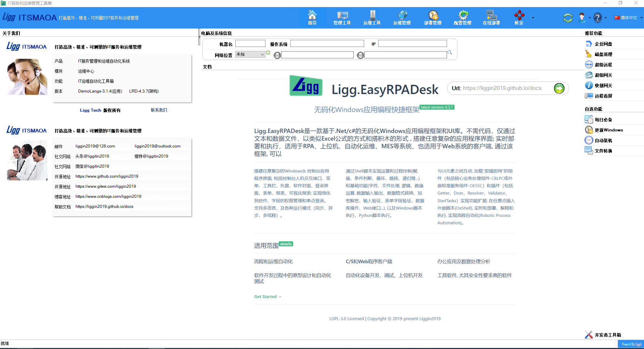Click the first network location text field

[317, 55]
